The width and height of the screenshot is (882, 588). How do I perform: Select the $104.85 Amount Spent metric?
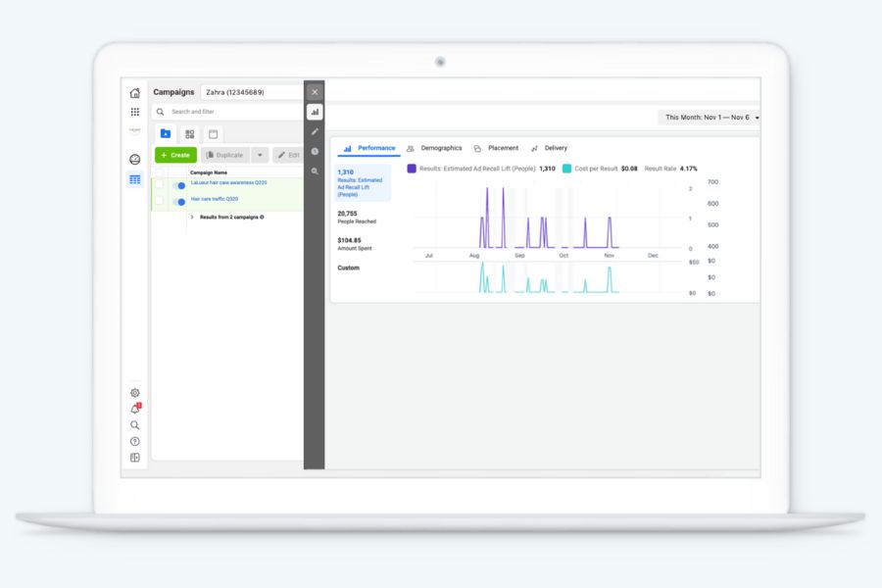[x=355, y=244]
